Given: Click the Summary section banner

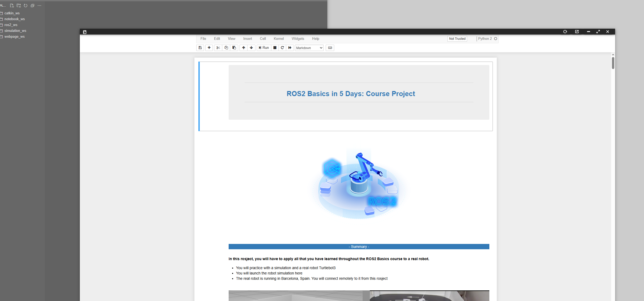Looking at the screenshot, I should click(359, 247).
